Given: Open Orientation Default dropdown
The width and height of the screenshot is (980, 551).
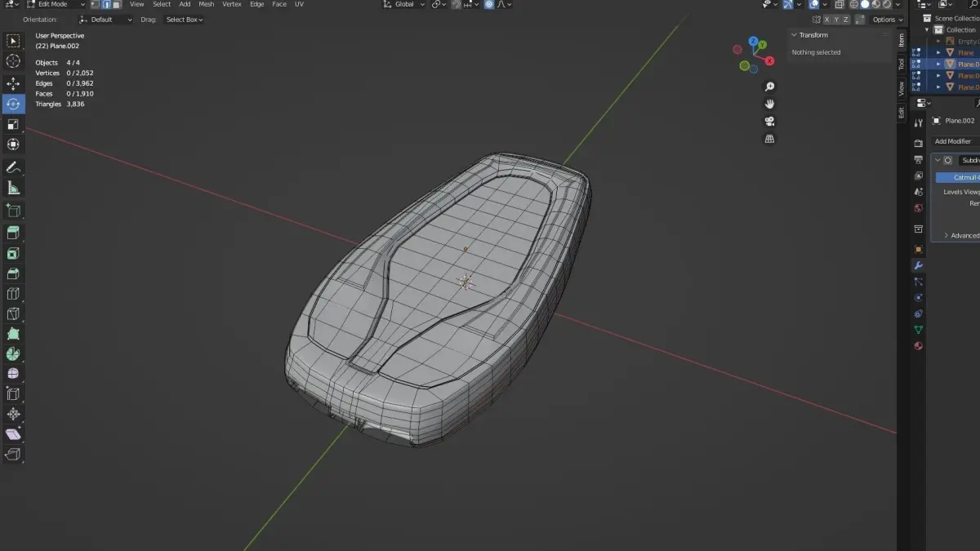Looking at the screenshot, I should 106,20.
